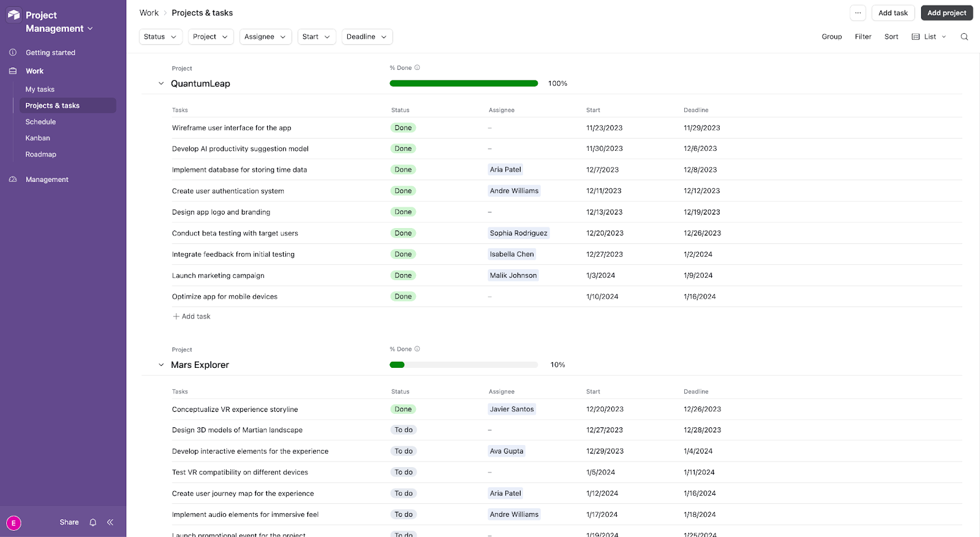Click the Work section icon in sidebar
The height and width of the screenshot is (537, 980).
click(x=13, y=71)
